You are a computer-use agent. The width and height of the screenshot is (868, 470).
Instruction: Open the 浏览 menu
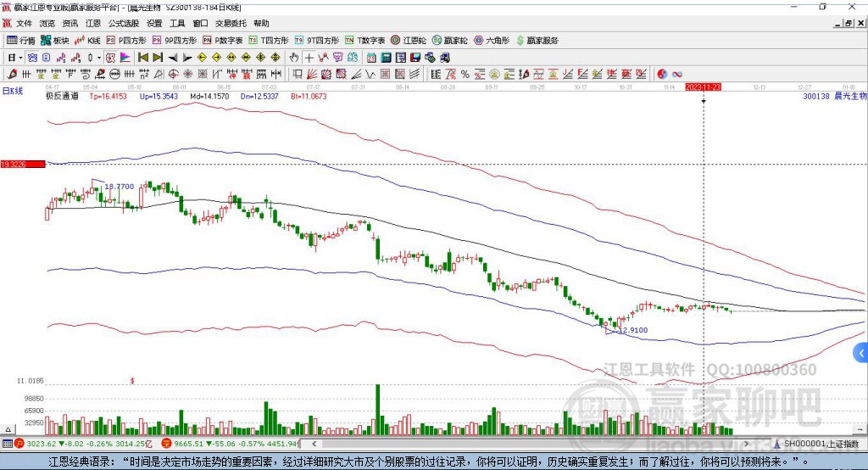coord(47,23)
